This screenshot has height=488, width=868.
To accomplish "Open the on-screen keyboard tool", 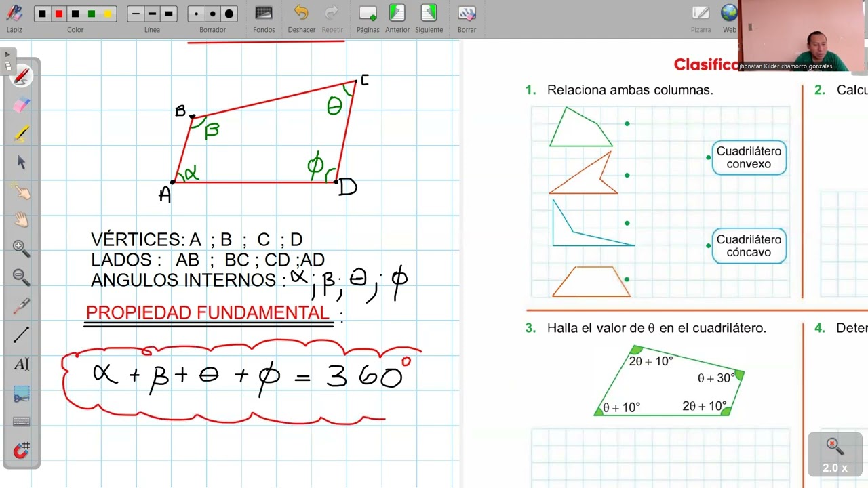I will [22, 422].
